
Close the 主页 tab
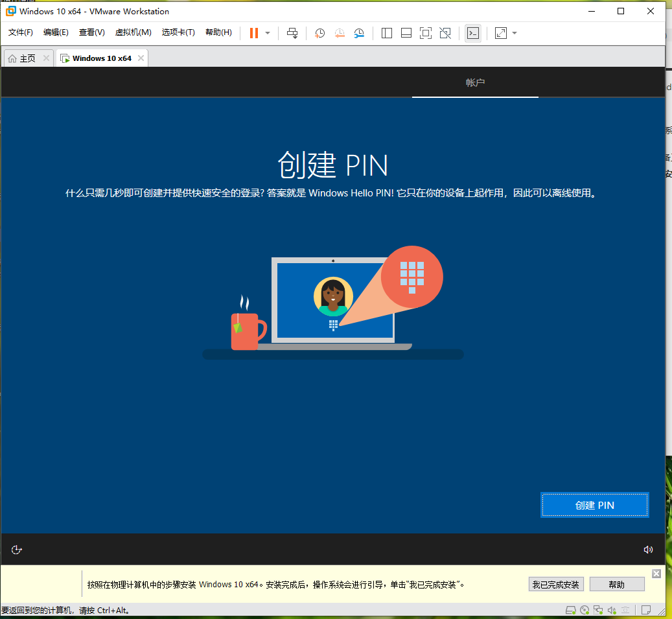point(46,58)
